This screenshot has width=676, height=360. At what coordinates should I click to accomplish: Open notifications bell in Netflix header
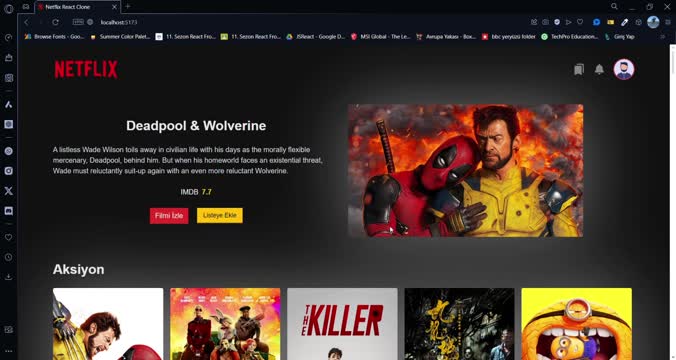coord(599,69)
